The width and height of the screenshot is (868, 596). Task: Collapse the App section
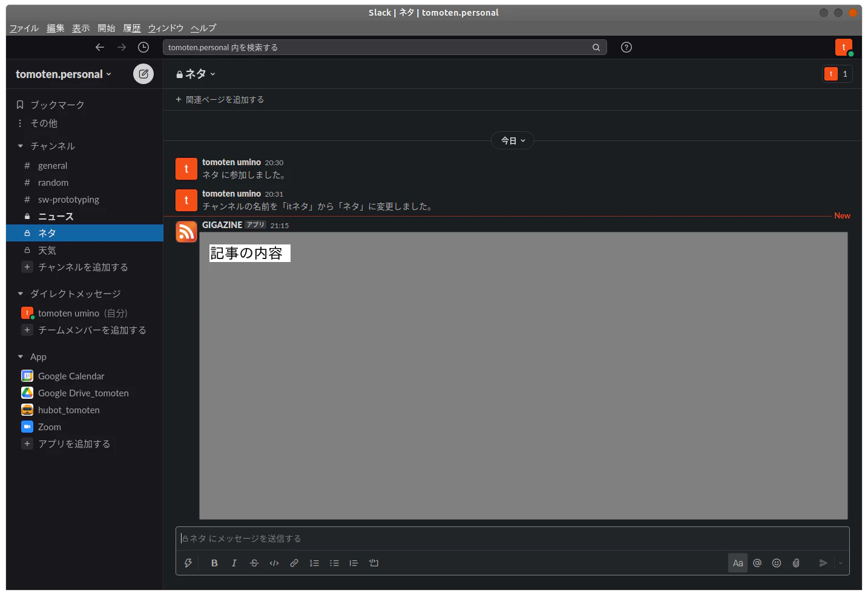[21, 356]
